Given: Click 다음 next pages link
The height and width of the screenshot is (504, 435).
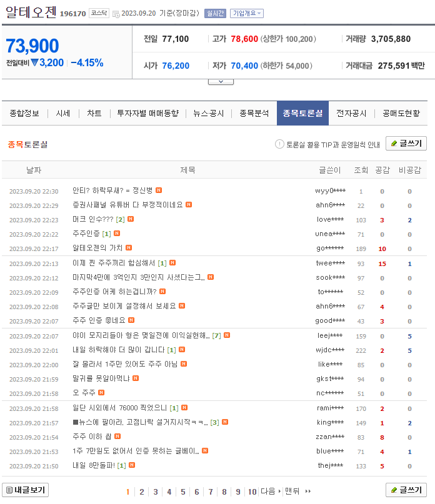Looking at the screenshot, I should click(271, 491).
